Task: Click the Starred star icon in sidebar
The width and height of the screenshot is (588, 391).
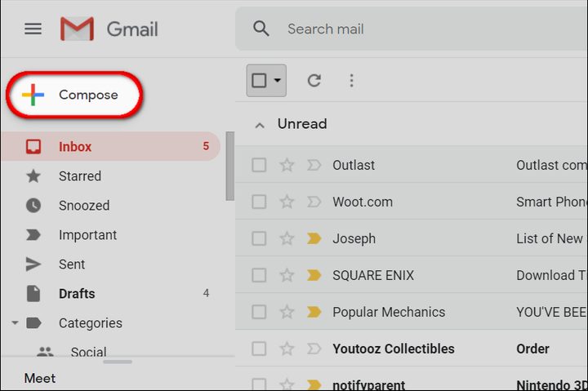Action: (x=33, y=176)
